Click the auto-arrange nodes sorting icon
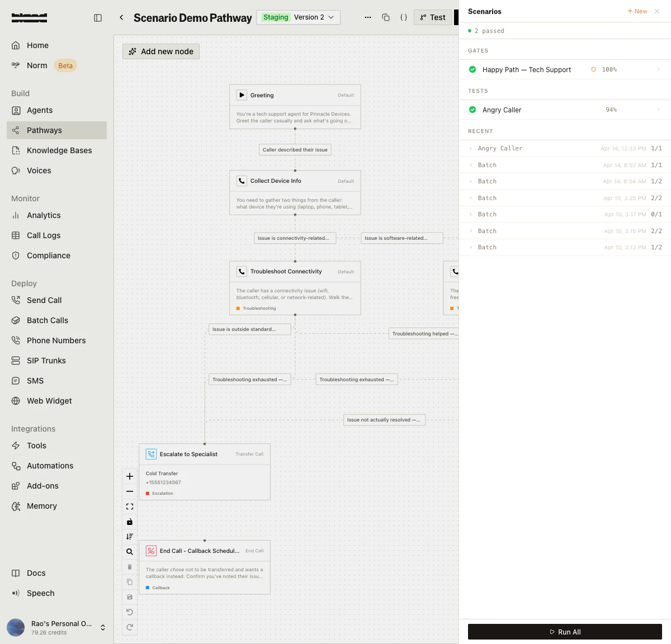The width and height of the screenshot is (671, 644). click(x=129, y=536)
